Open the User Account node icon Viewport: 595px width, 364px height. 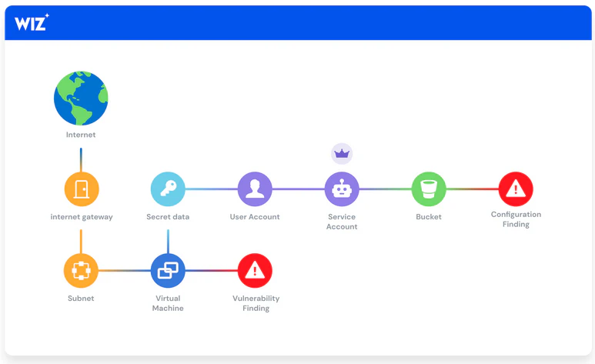point(255,189)
